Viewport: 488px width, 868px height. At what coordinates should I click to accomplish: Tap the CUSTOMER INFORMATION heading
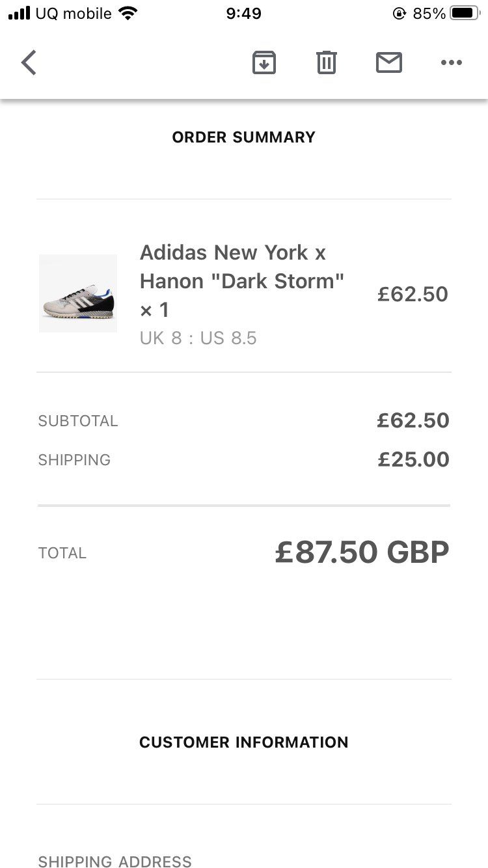point(244,742)
